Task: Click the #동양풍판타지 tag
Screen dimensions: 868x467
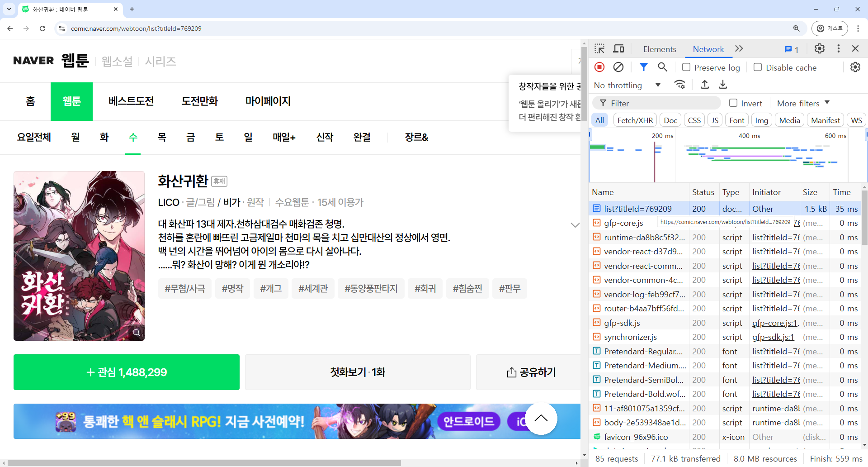Action: (x=371, y=289)
